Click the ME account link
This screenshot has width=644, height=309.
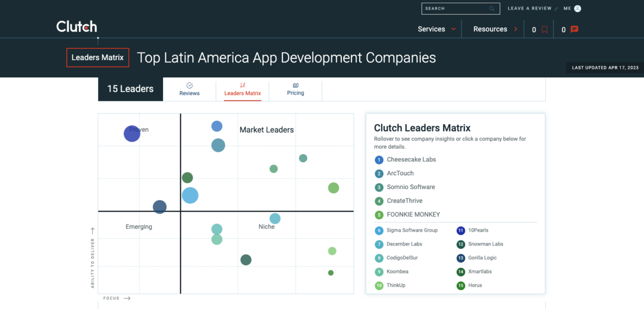point(567,9)
